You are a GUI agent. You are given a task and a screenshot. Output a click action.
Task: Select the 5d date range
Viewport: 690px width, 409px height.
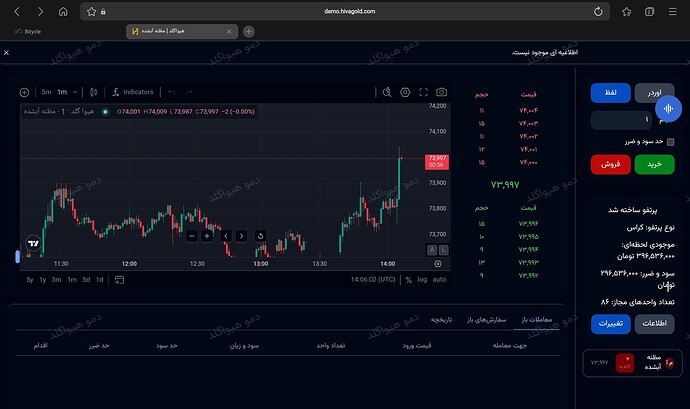[86, 280]
